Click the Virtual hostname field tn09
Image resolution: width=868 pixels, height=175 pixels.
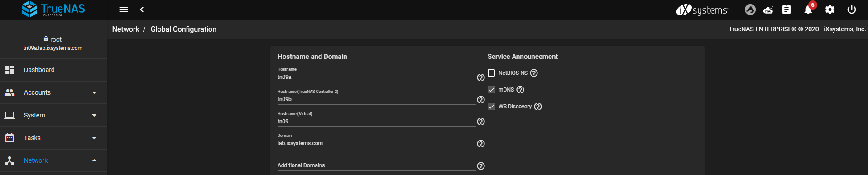pos(376,122)
